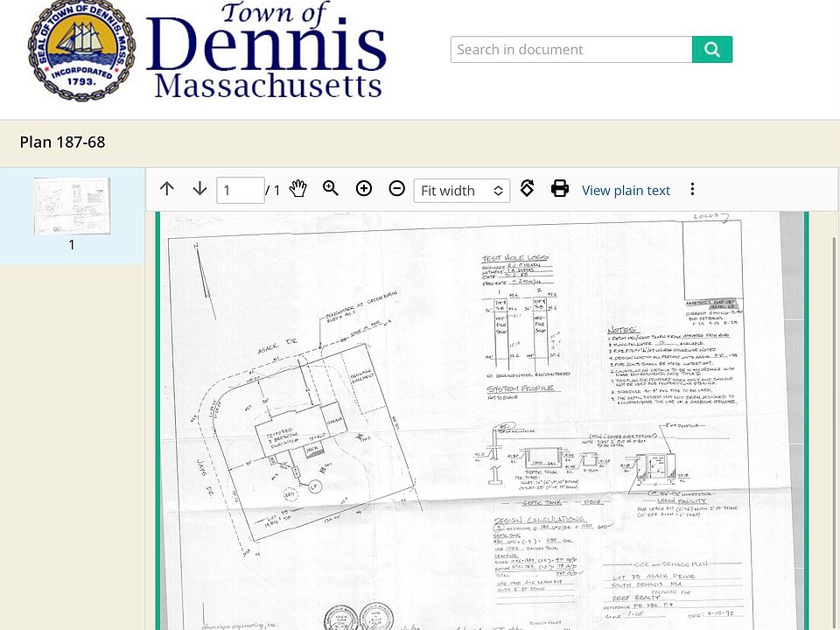The width and height of the screenshot is (840, 630).
Task: Rotate the document page
Action: [x=527, y=189]
